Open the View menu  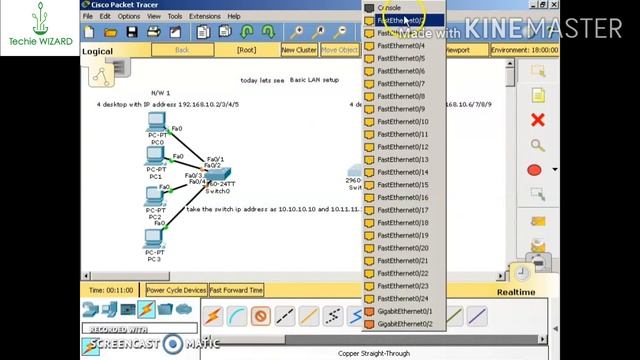click(x=153, y=16)
